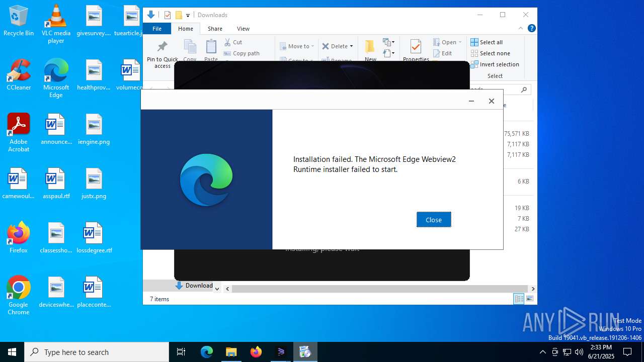Image resolution: width=644 pixels, height=362 pixels.
Task: Select asspaul.rtf document on desktop
Action: (56, 184)
